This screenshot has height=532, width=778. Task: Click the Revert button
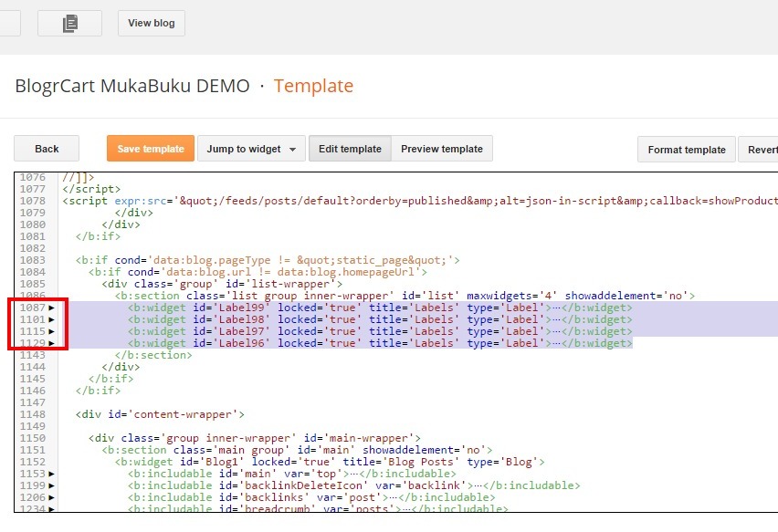[759, 150]
